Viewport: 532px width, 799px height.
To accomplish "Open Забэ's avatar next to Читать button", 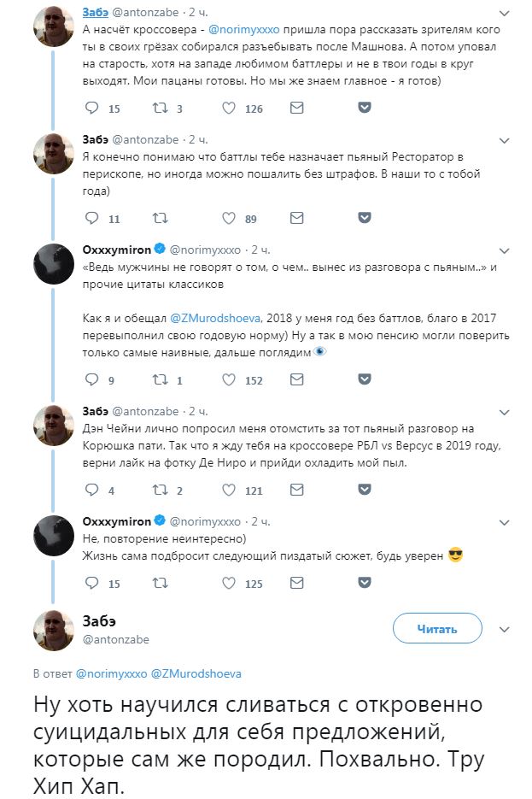I will click(x=54, y=632).
